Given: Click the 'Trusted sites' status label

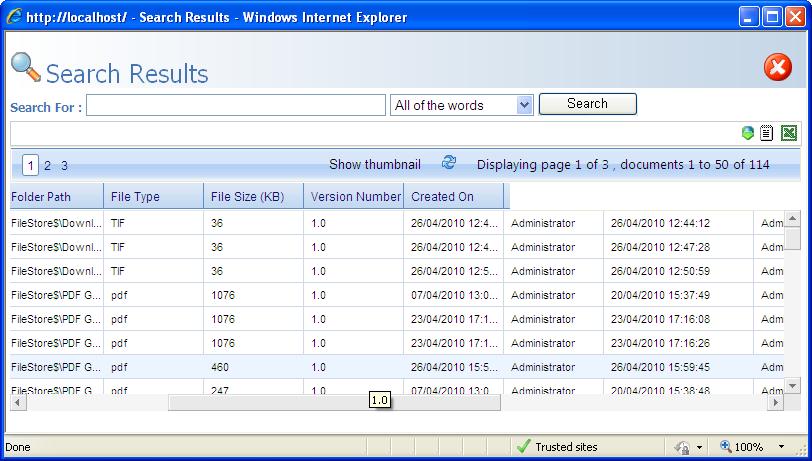Looking at the screenshot, I should [566, 446].
